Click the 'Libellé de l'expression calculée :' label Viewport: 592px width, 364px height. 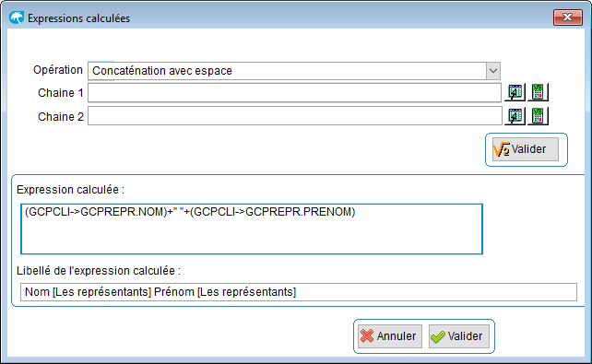coord(99,270)
